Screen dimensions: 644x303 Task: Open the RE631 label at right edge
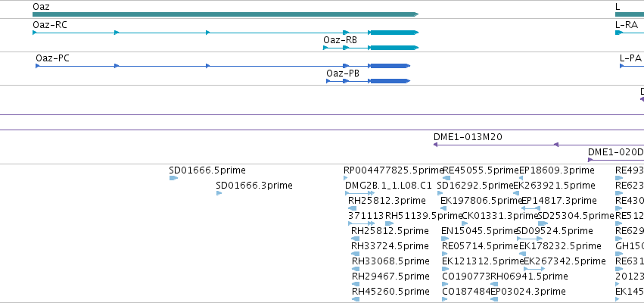click(x=630, y=261)
